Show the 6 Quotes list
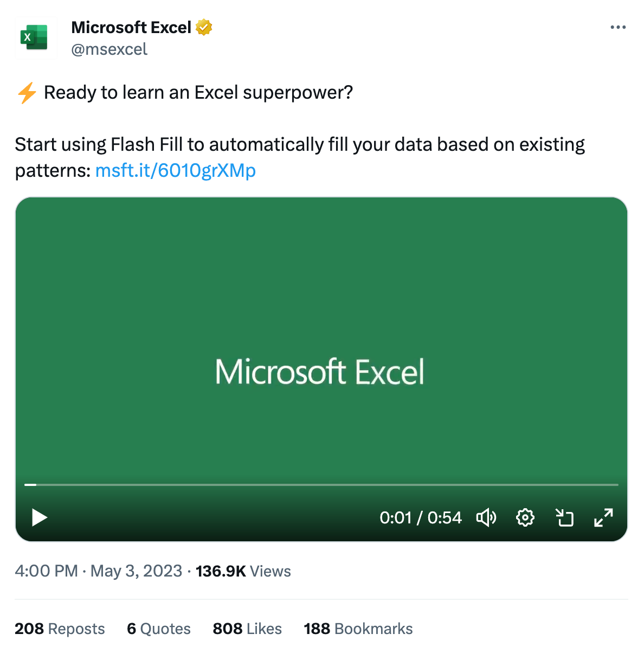The image size is (644, 653). [159, 629]
